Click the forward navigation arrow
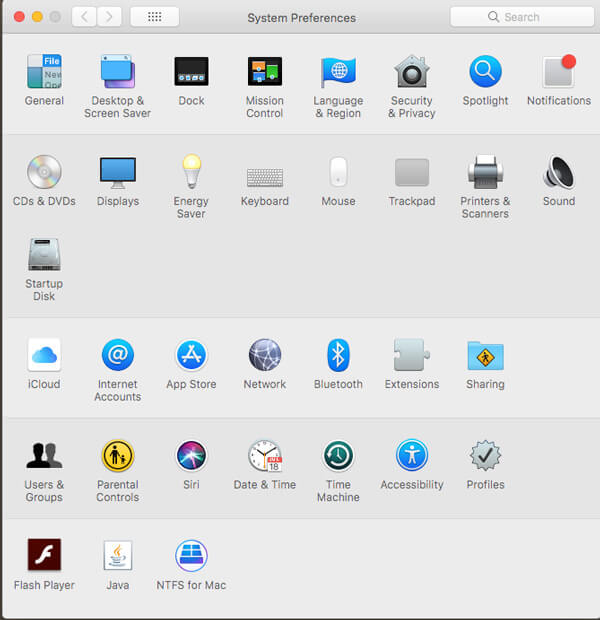The width and height of the screenshot is (600, 620). pyautogui.click(x=109, y=17)
